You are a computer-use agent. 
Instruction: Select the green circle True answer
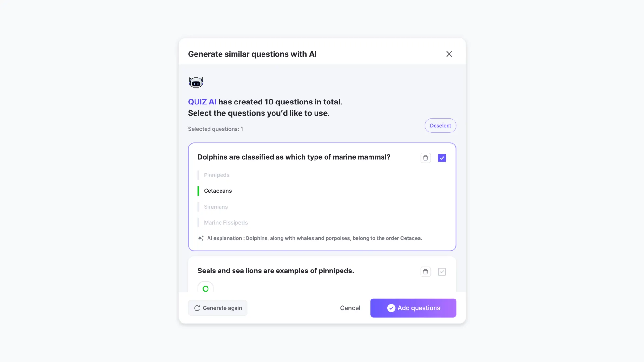pos(206,288)
